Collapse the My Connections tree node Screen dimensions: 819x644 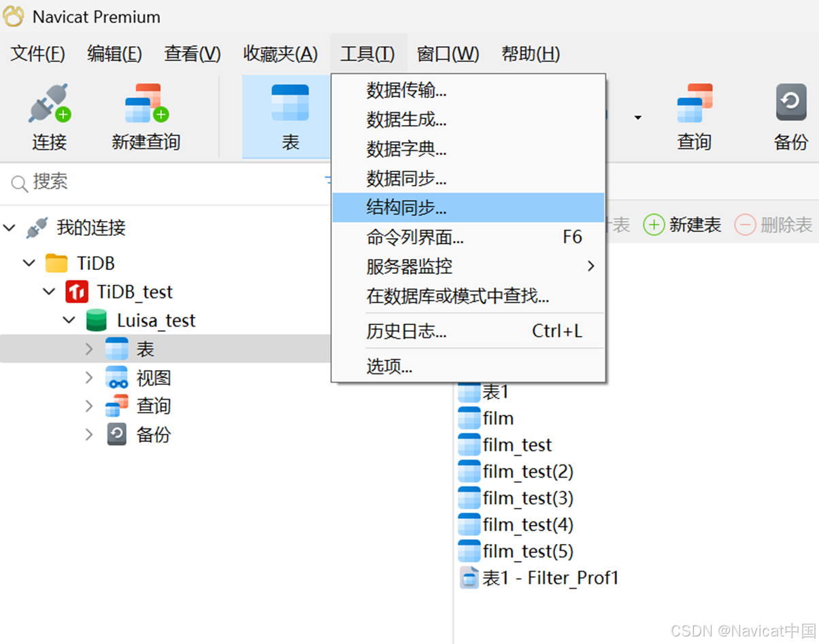(10, 228)
